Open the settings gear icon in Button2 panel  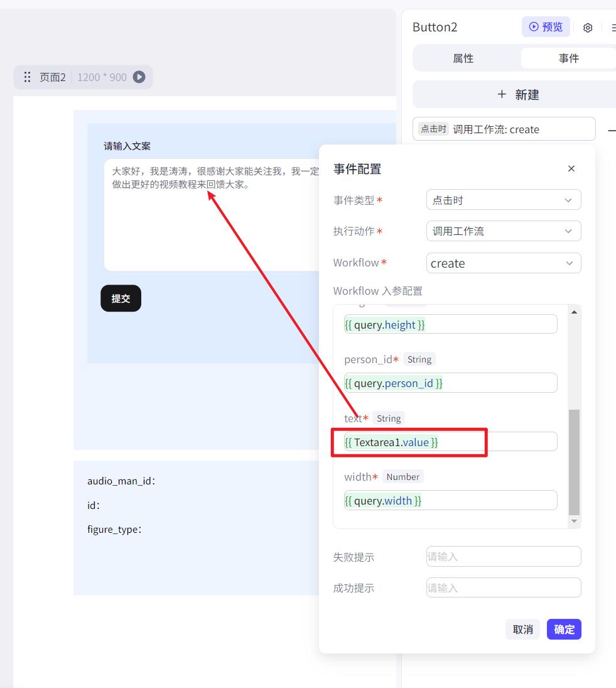pos(588,28)
